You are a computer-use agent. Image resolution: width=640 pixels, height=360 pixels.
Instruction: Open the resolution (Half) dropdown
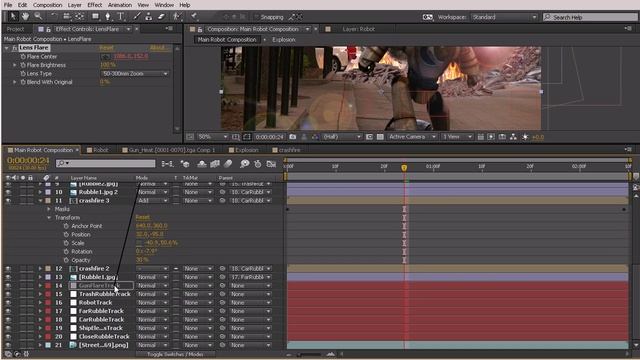click(x=342, y=137)
